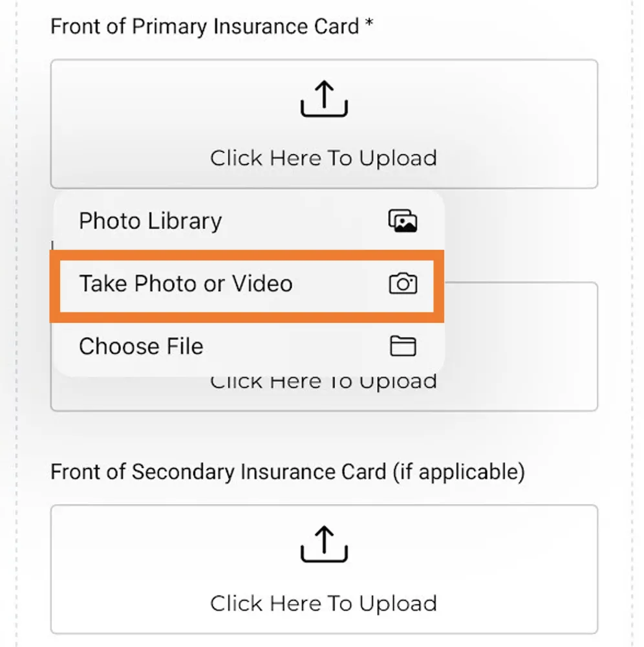The height and width of the screenshot is (647, 644).
Task: Click Click Here To Upload text in bottom box
Action: coord(324,603)
